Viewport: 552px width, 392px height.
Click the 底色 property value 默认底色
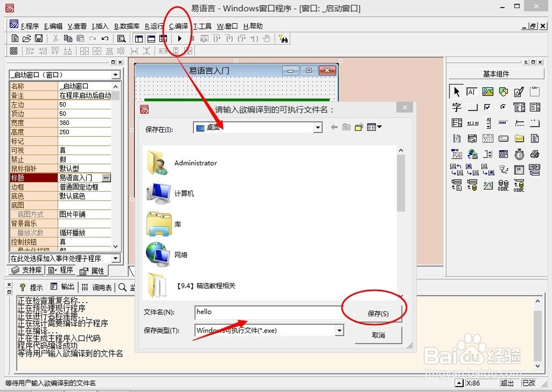tap(84, 196)
